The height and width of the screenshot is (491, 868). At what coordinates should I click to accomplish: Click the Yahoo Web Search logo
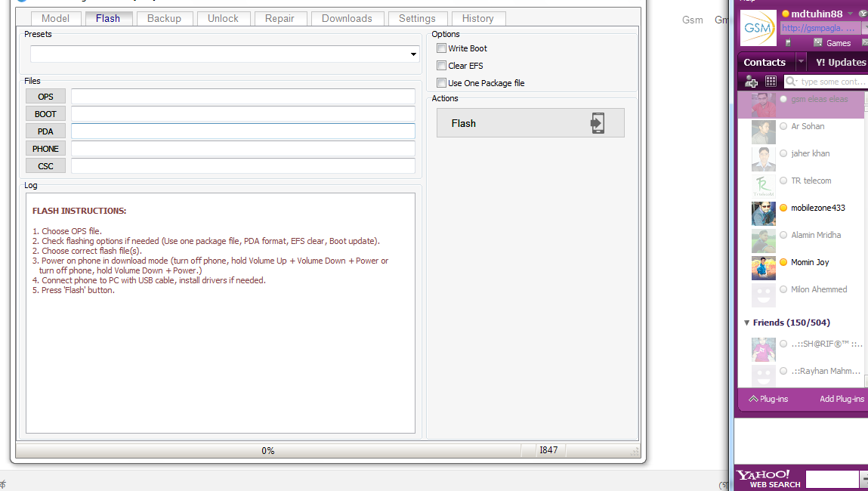769,479
